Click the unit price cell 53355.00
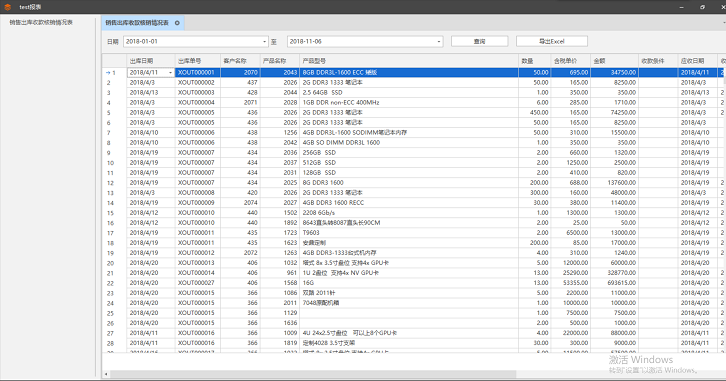Screen dimensions: 726x381 coord(570,283)
